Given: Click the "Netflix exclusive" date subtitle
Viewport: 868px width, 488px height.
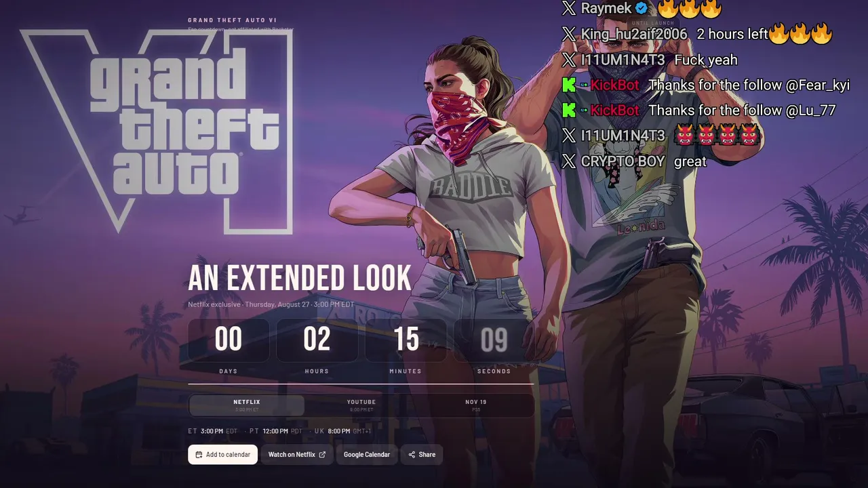Looking at the screenshot, I should tap(271, 304).
